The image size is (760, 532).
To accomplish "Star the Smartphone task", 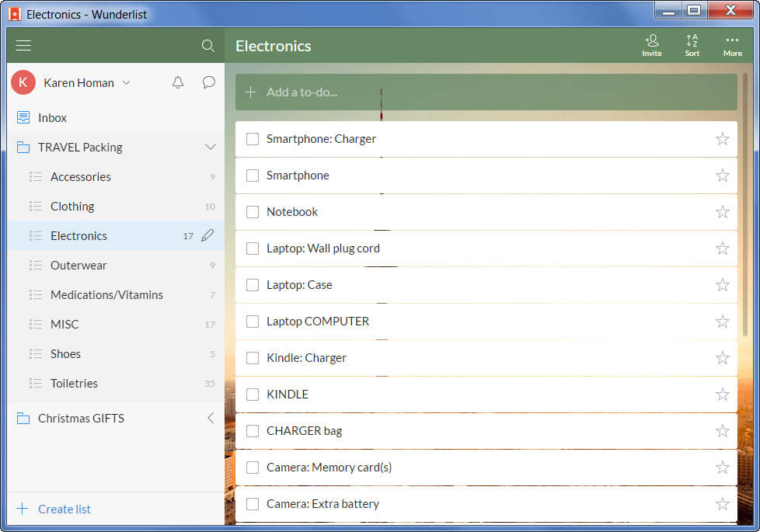I will pyautogui.click(x=722, y=176).
